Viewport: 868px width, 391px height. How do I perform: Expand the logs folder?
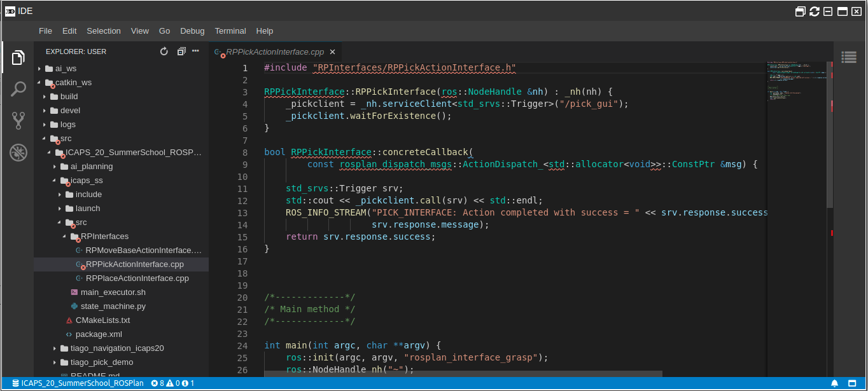tap(121, 125)
